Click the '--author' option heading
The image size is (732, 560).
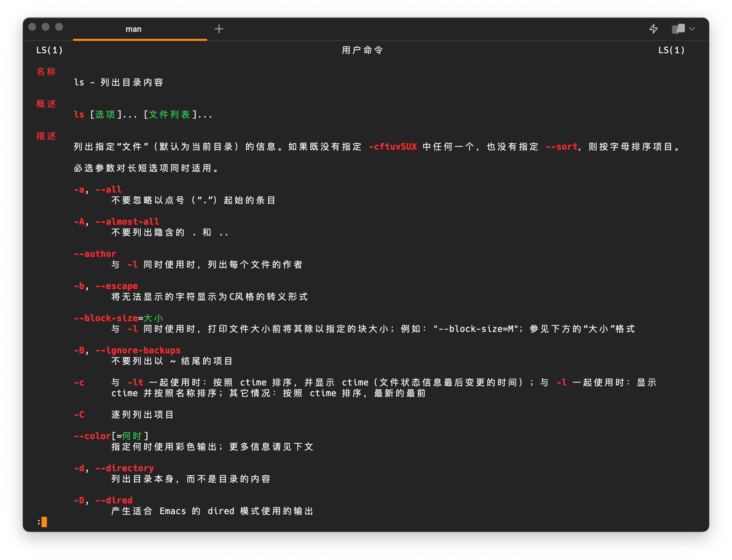click(x=95, y=254)
